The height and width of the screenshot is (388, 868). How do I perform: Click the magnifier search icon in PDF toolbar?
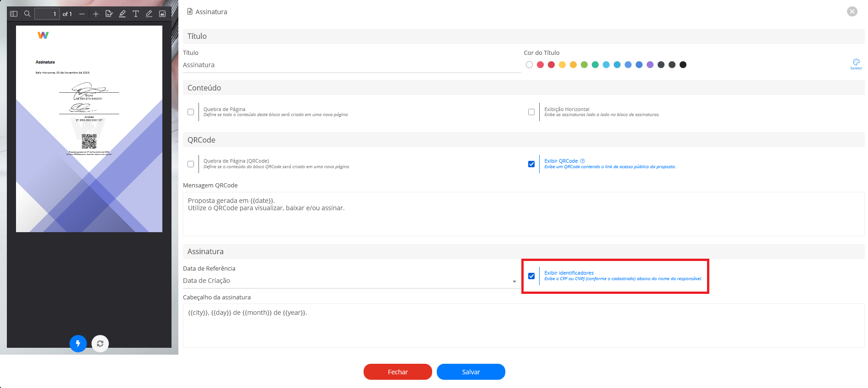27,14
